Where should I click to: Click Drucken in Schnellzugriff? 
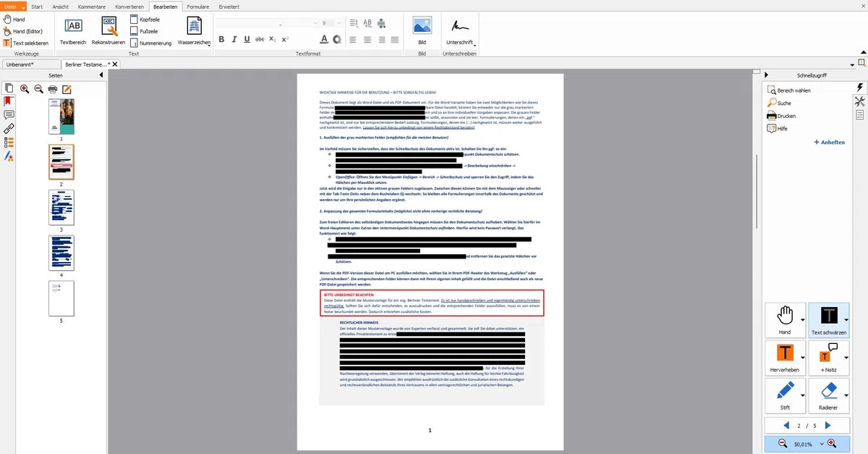pos(781,115)
